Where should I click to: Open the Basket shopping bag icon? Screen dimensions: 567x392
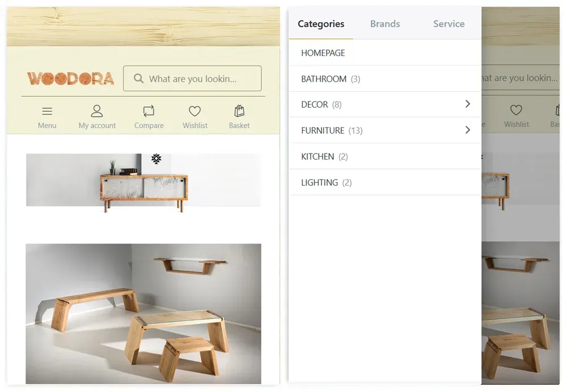click(239, 111)
